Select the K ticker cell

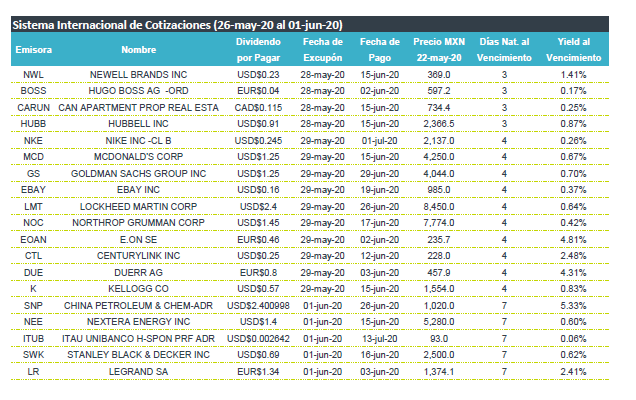[33, 289]
